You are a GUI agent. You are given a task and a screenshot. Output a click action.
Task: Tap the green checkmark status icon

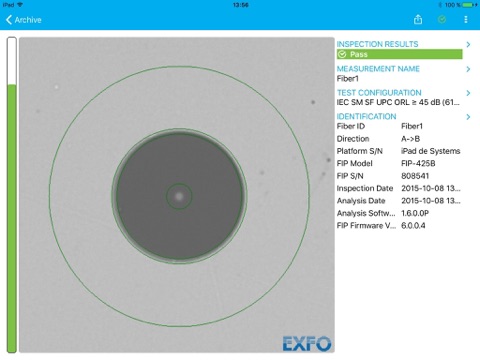[x=442, y=20]
